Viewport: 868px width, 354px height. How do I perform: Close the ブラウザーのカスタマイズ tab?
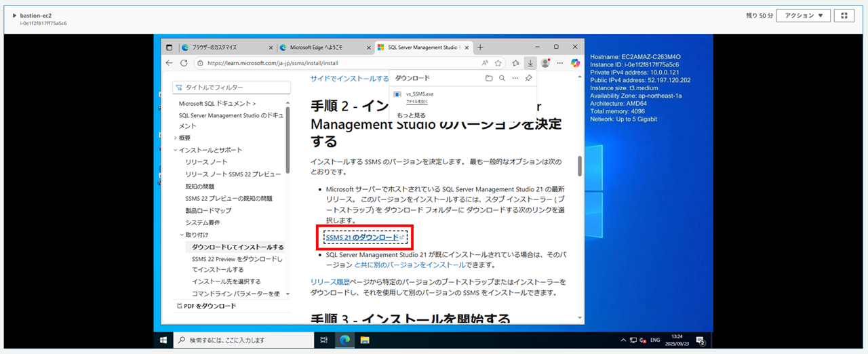pyautogui.click(x=271, y=47)
